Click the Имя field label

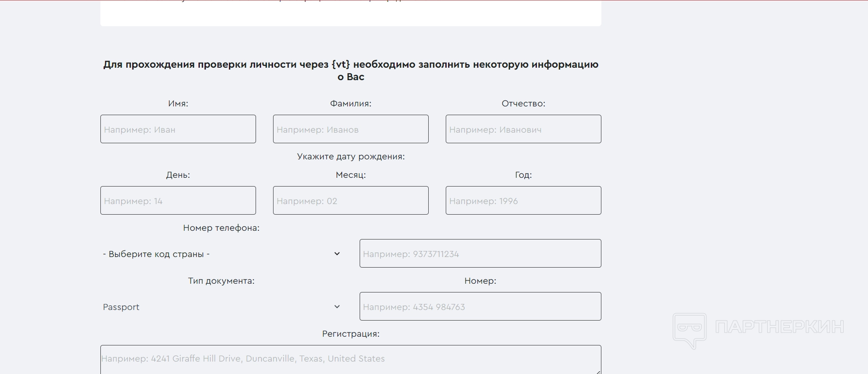click(178, 104)
